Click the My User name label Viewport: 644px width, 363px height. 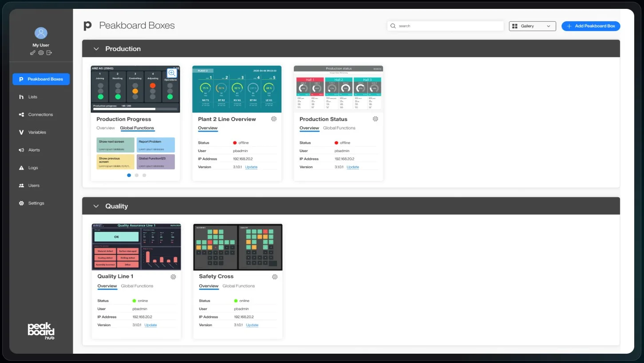tap(41, 45)
